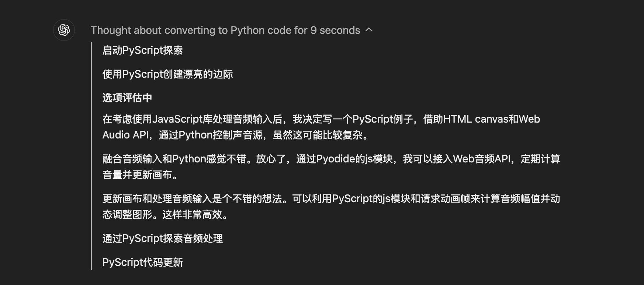Select the line '使用PyScript创建漂亮的边际'
The image size is (644, 285).
pos(168,74)
